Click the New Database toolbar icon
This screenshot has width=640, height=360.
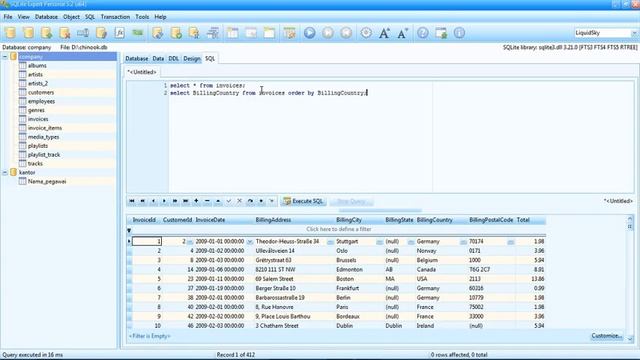[10, 33]
